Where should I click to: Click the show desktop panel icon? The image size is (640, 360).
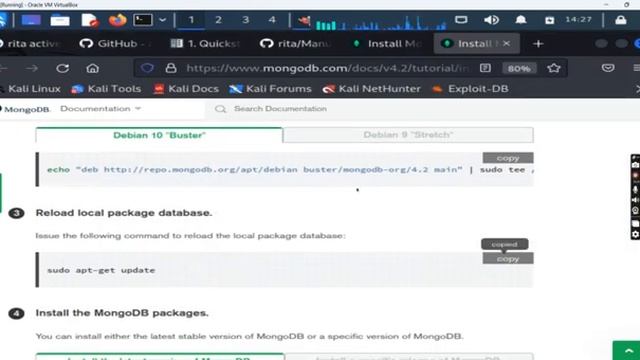[31, 20]
